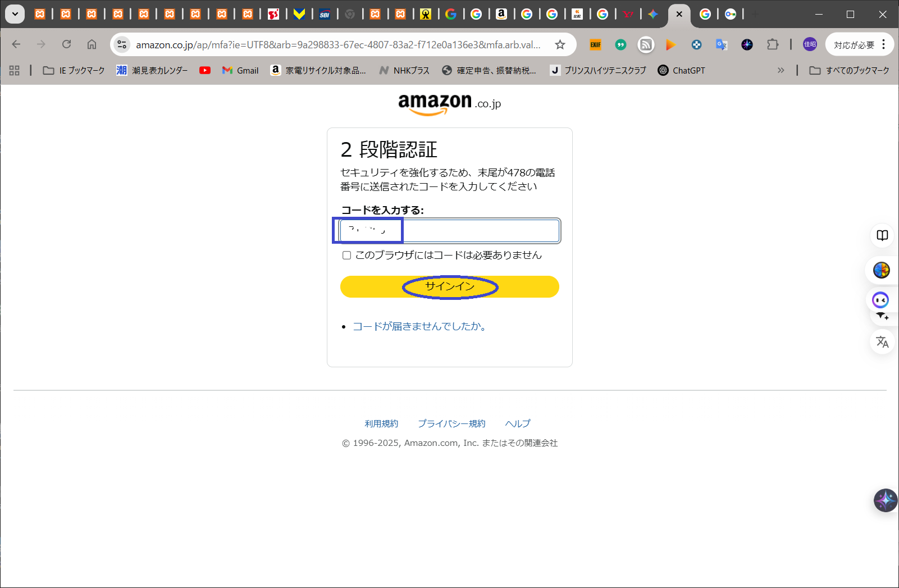The width and height of the screenshot is (899, 588).
Task: Click the EXIF extension icon
Action: (595, 44)
